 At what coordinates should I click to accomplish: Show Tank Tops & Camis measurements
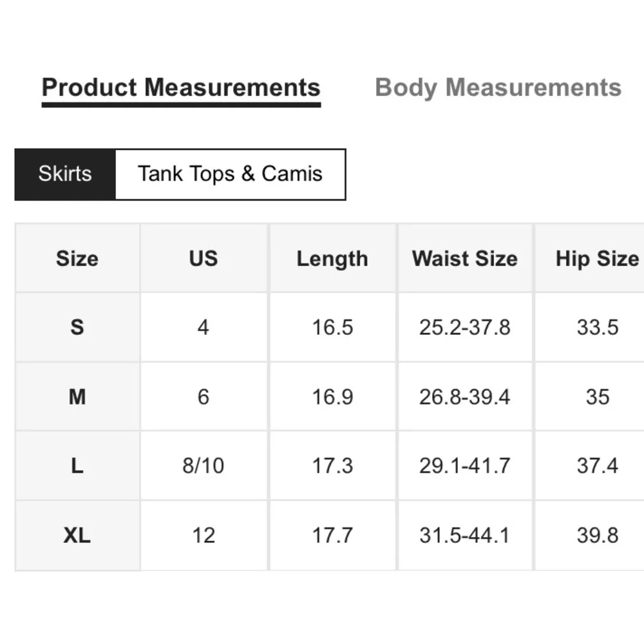pyautogui.click(x=230, y=174)
